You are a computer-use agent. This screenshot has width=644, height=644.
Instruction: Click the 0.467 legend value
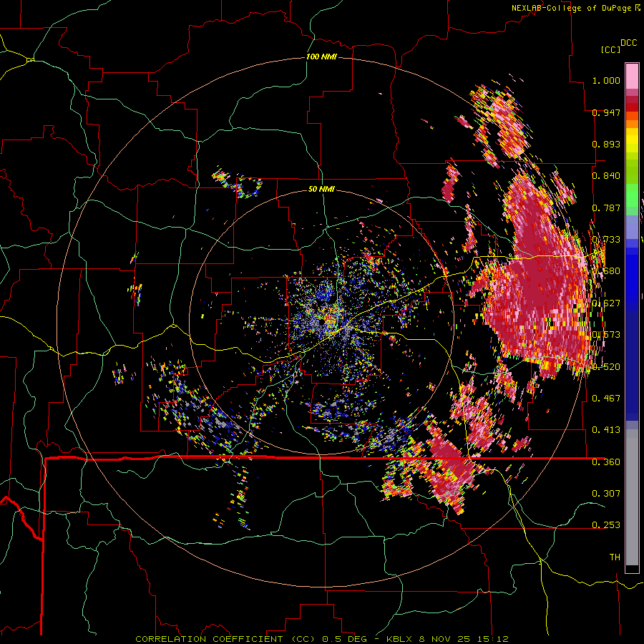pyautogui.click(x=606, y=398)
